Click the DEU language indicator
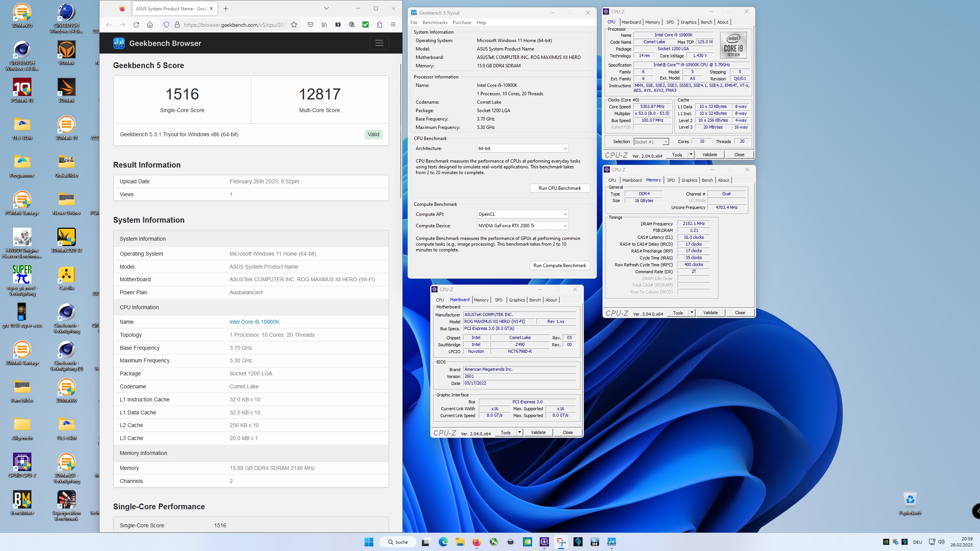980x551 pixels. tap(918, 542)
